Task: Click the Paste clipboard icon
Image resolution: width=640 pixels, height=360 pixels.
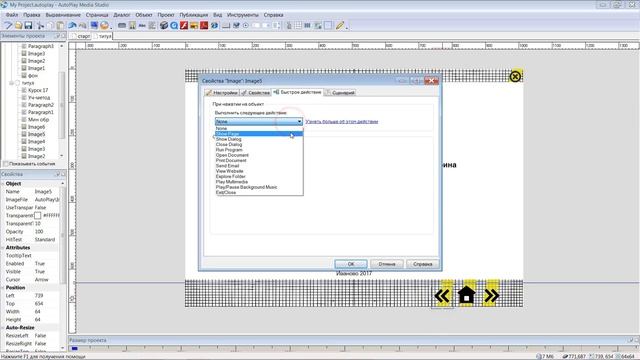Action: click(x=60, y=26)
